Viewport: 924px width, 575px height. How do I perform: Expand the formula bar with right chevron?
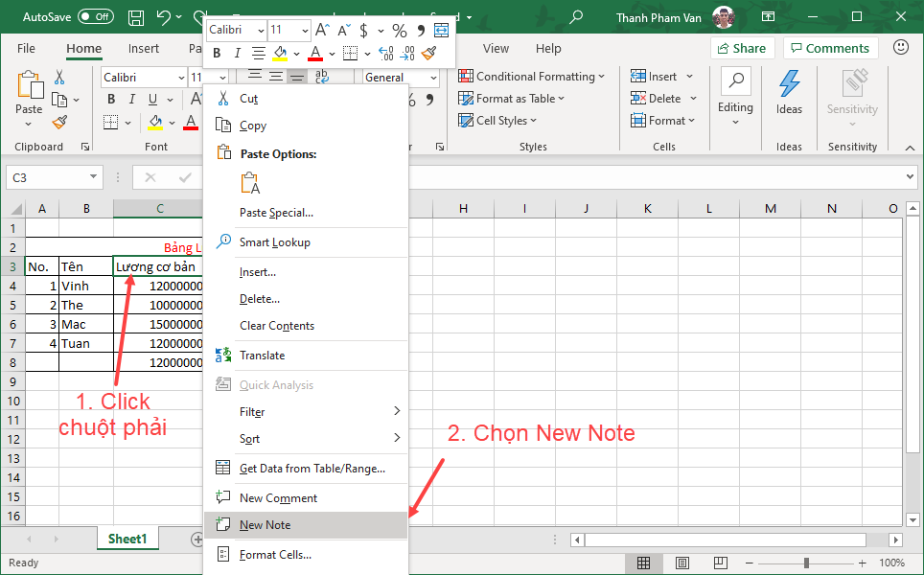tap(910, 176)
